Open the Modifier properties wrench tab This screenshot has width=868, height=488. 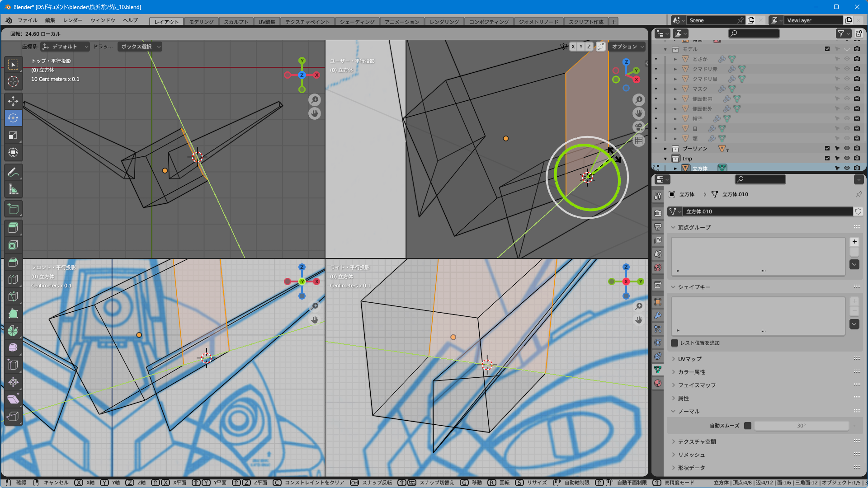coord(658,315)
